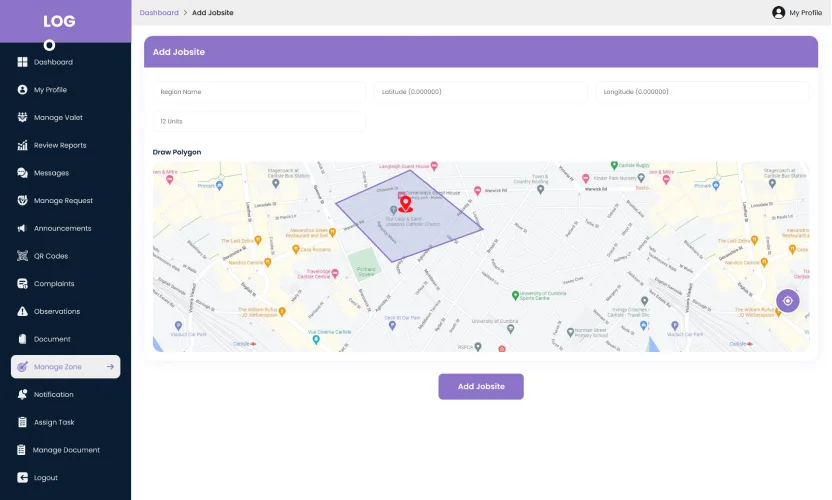Click the Review Reports chart icon

coord(22,145)
